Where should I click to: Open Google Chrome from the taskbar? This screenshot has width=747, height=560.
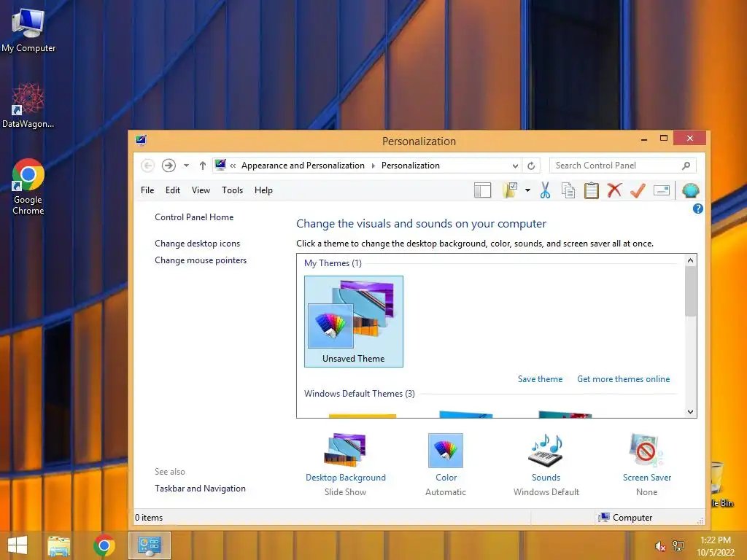(104, 545)
